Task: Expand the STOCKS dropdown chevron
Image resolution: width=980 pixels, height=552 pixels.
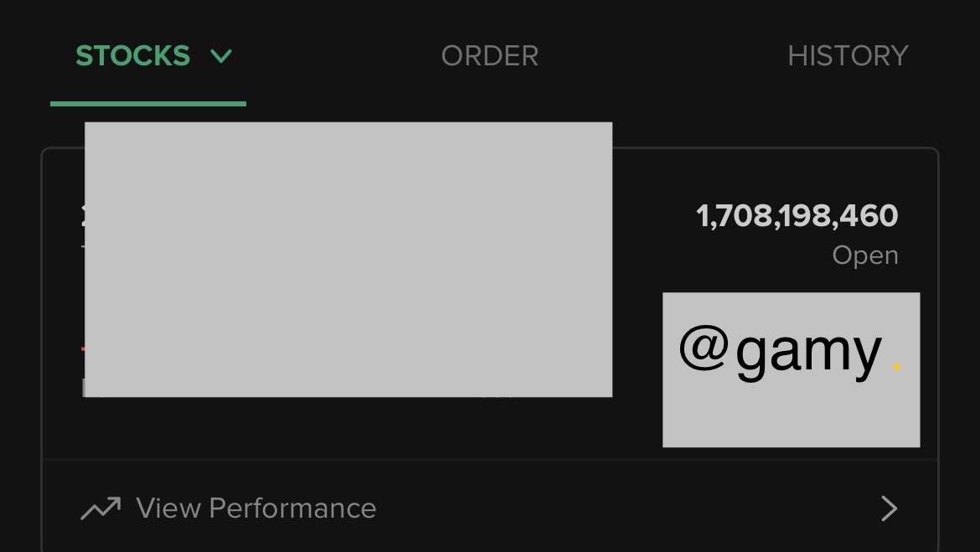Action: (x=221, y=56)
